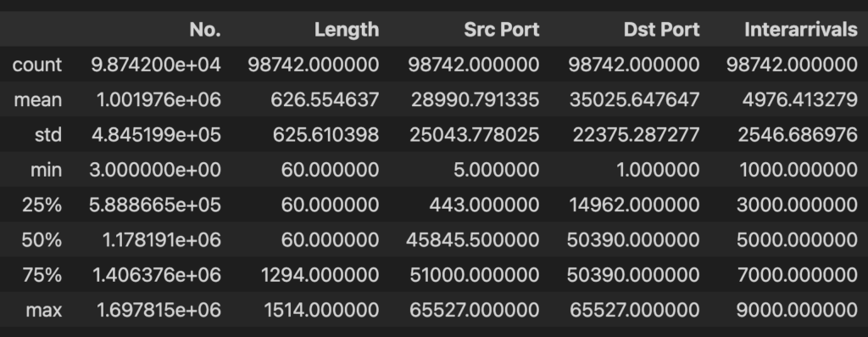Screen dimensions: 868x337
Task: Select the No. min value 3.000000e+00
Action: 155,170
